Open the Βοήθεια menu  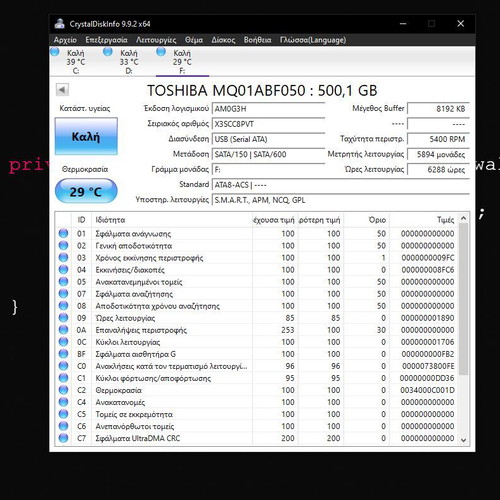click(257, 40)
